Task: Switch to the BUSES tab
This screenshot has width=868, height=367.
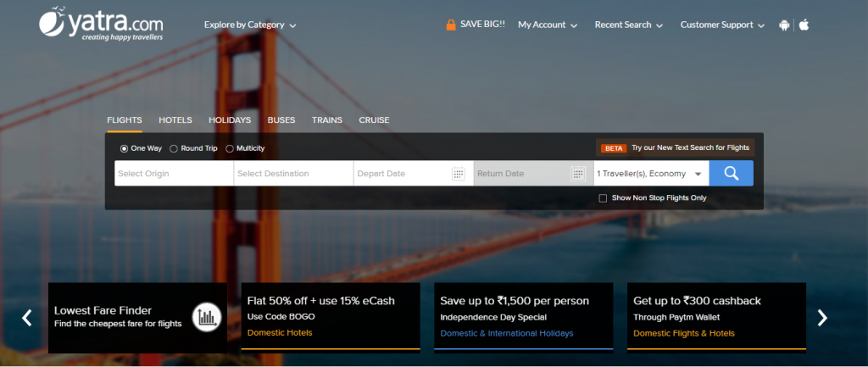Action: tap(281, 120)
